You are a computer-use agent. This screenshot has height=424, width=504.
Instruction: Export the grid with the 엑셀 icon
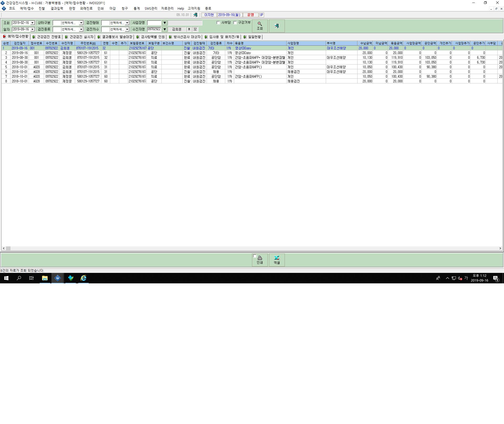point(277,260)
